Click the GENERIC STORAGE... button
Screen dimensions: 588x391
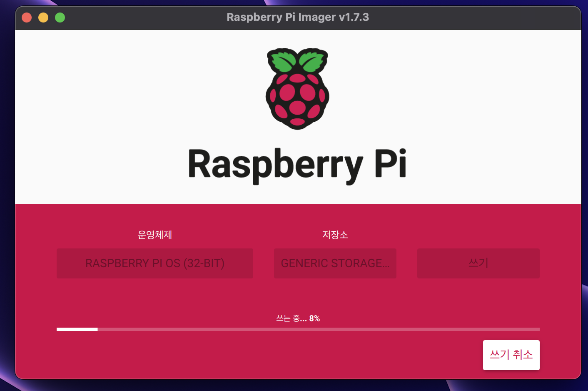[x=335, y=263]
